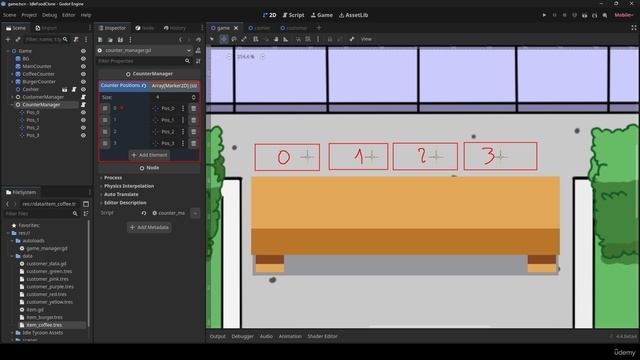
Task: Click the Inspector property options icon
Action: pyautogui.click(x=198, y=61)
